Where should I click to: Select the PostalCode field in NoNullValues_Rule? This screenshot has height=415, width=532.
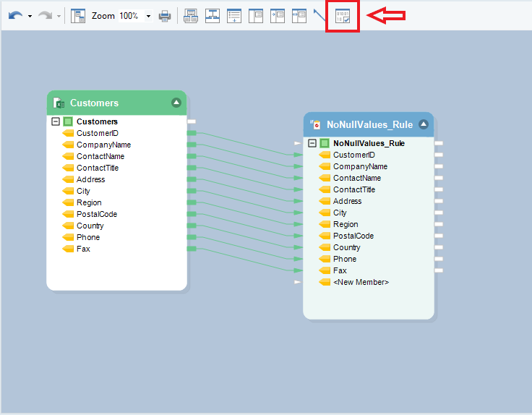point(353,236)
